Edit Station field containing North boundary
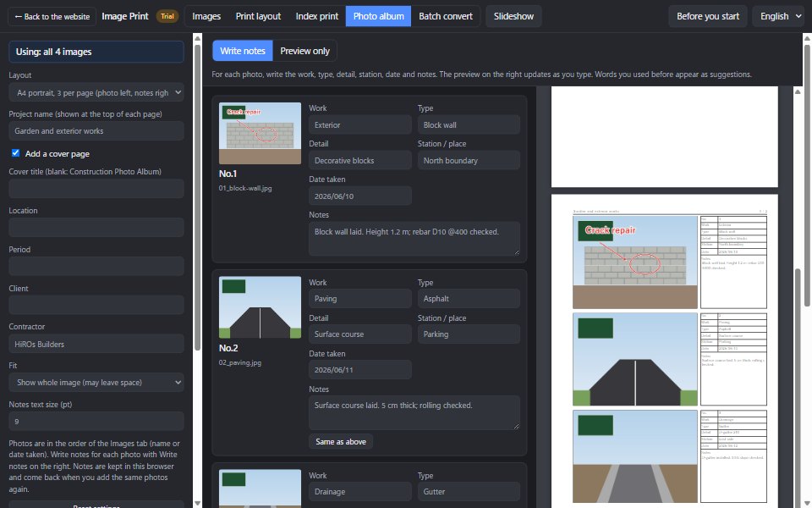812x508 pixels. [x=469, y=161]
